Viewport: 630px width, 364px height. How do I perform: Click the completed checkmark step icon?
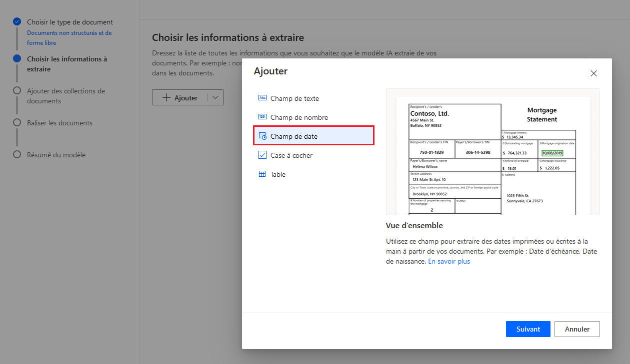coord(17,21)
